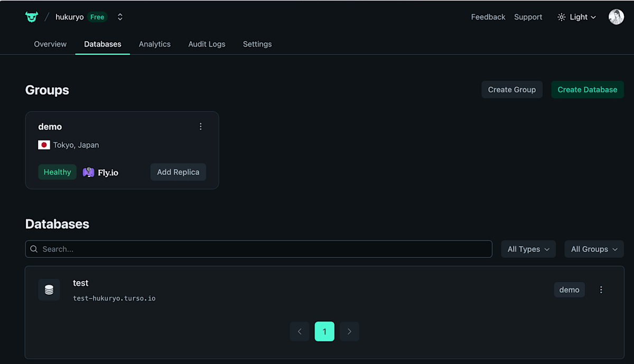Select page 1 in pagination

[324, 331]
